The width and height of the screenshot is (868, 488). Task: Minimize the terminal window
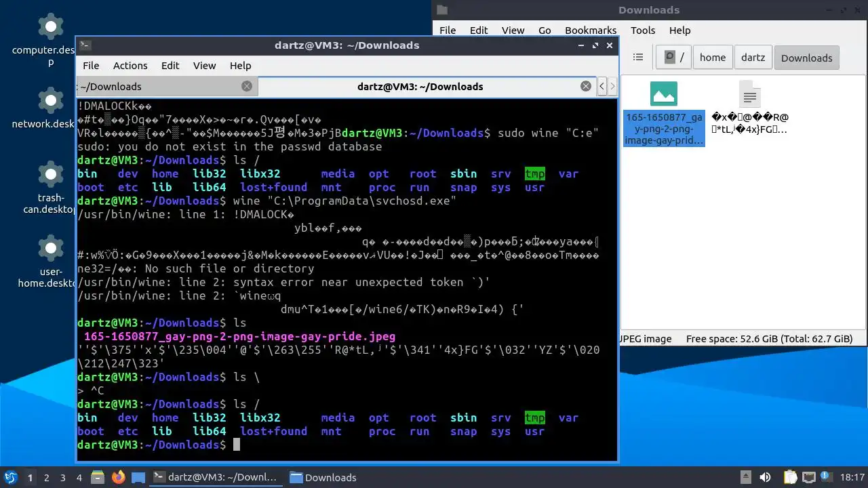click(581, 45)
